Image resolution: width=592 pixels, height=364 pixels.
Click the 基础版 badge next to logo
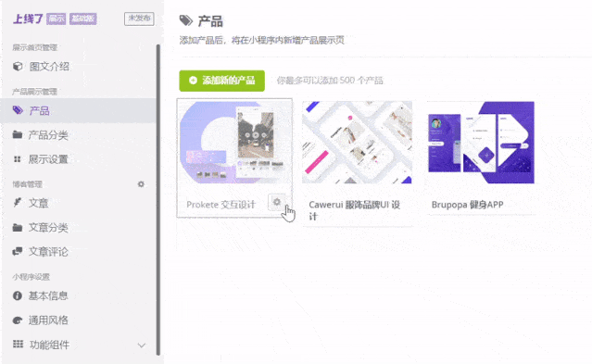pyautogui.click(x=83, y=19)
